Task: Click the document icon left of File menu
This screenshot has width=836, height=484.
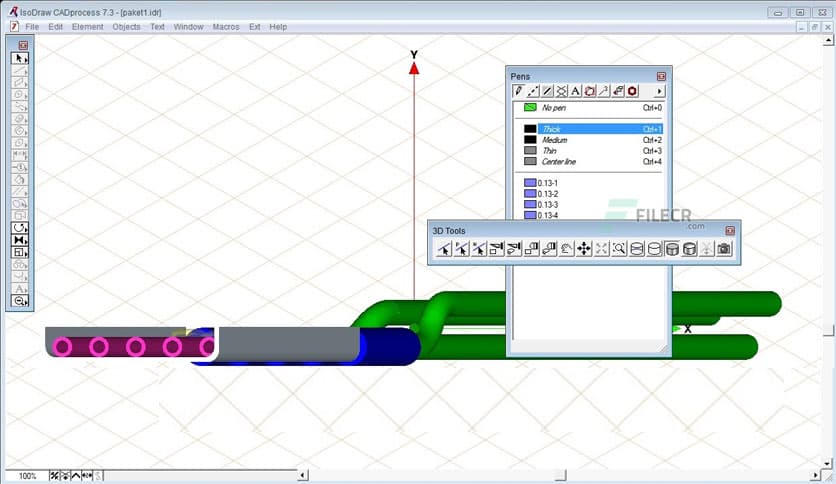Action: point(14,27)
